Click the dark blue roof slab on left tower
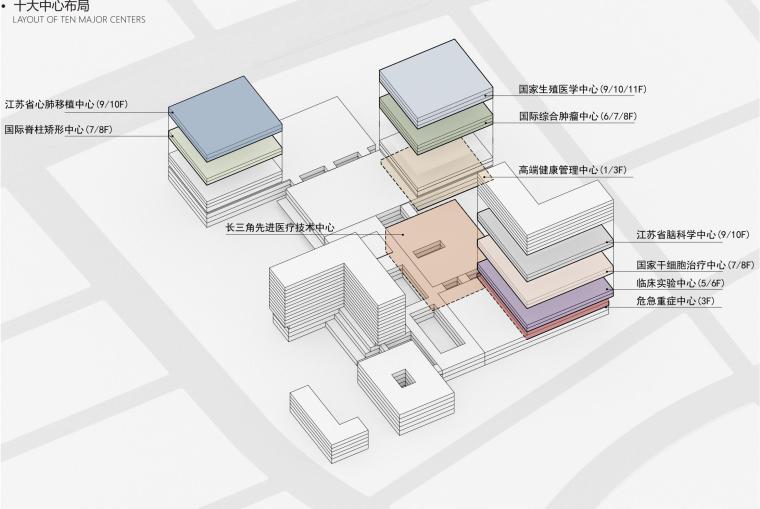760x509 pixels. [x=222, y=113]
